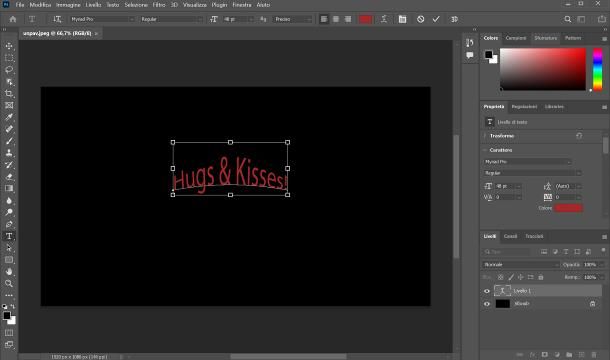Screen dimensions: 610x360
Task: Open the Filtro menu
Action: [159, 5]
